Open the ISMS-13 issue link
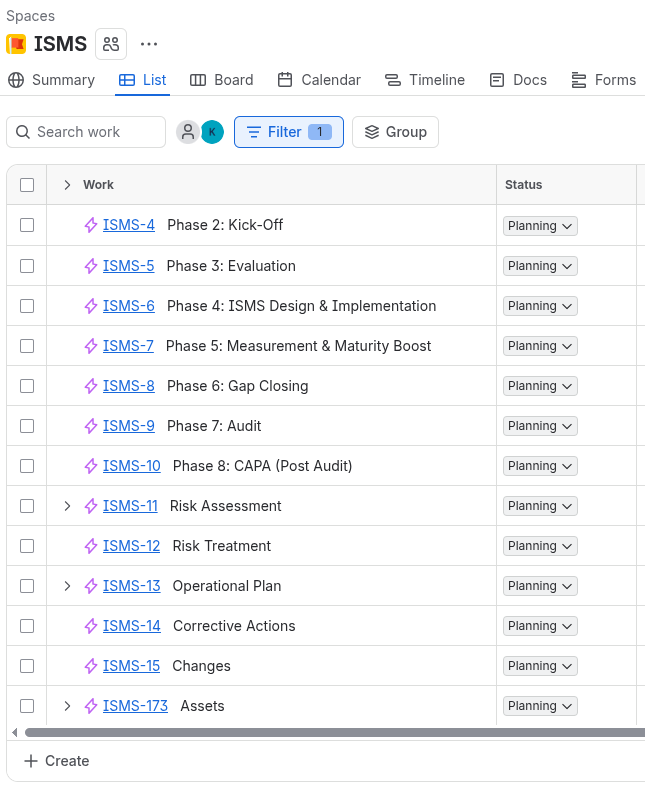The width and height of the screenshot is (645, 789). click(132, 586)
